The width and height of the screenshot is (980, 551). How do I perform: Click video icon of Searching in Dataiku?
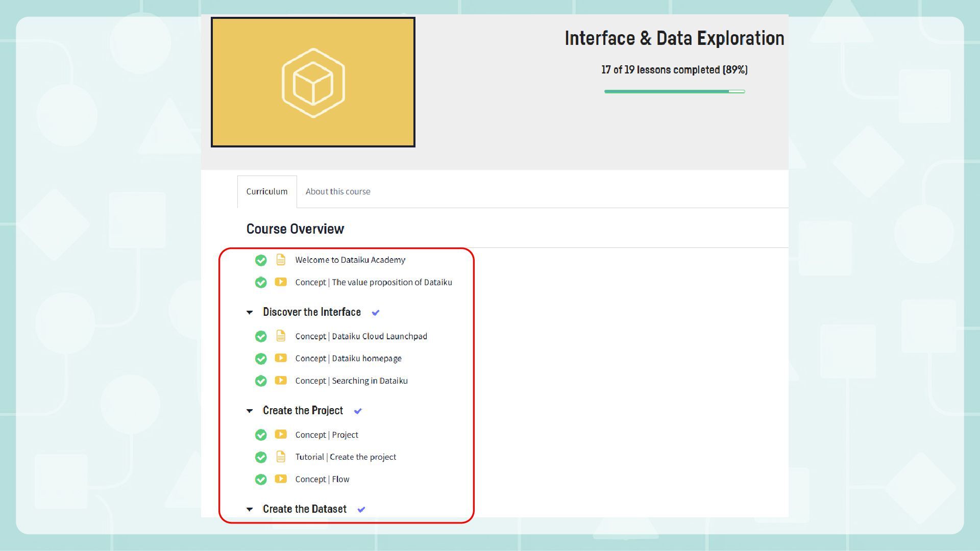tap(281, 380)
